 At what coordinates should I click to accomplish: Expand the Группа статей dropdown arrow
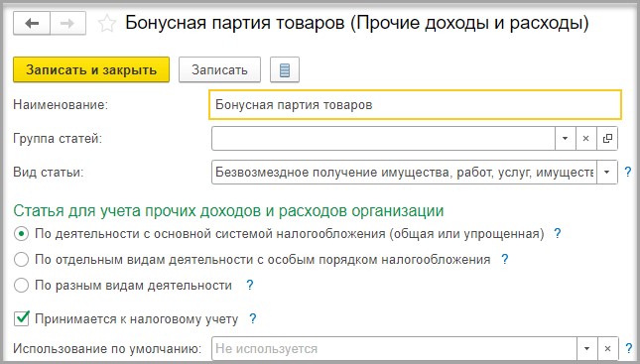(x=565, y=138)
